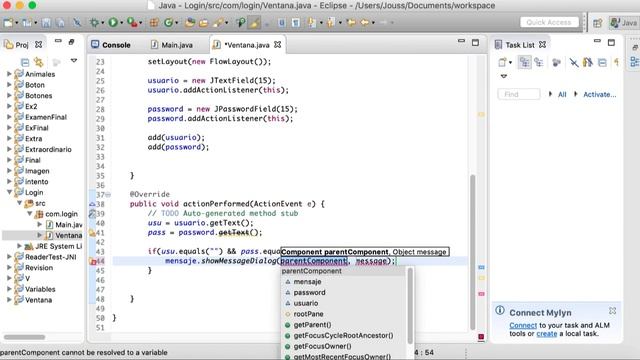This screenshot has width=640, height=360.
Task: Collapse the fold at line 37
Action: (x=108, y=195)
